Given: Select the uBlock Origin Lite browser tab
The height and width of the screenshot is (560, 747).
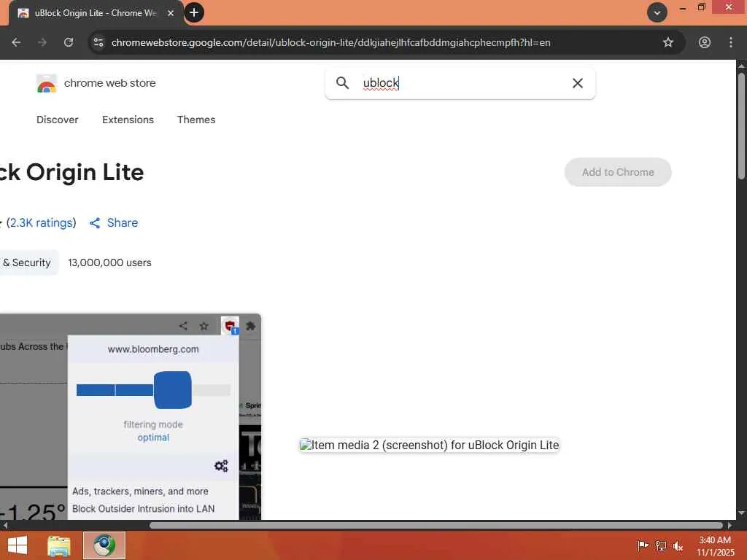Looking at the screenshot, I should point(96,13).
